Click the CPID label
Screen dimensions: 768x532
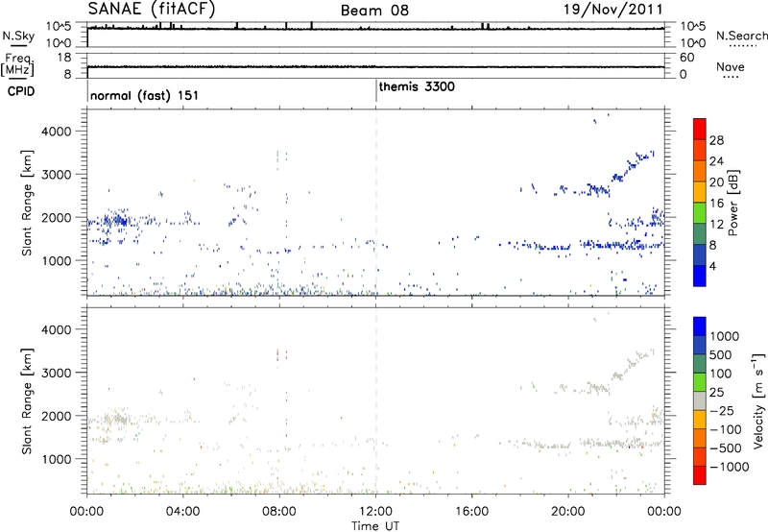point(21,91)
